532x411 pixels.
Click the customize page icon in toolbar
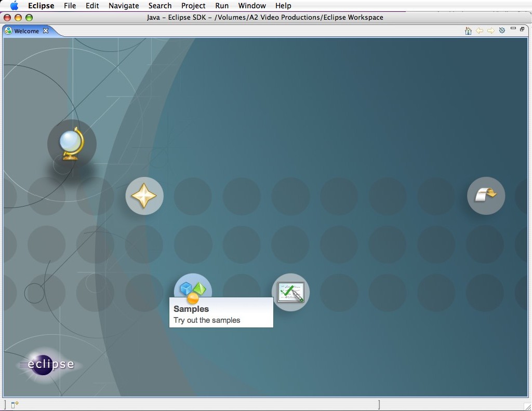click(x=502, y=31)
